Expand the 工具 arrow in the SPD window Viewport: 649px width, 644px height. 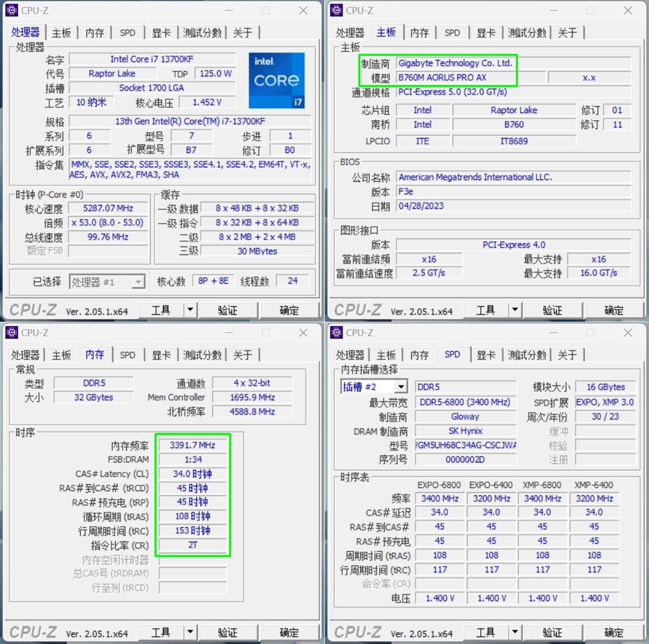pos(515,632)
